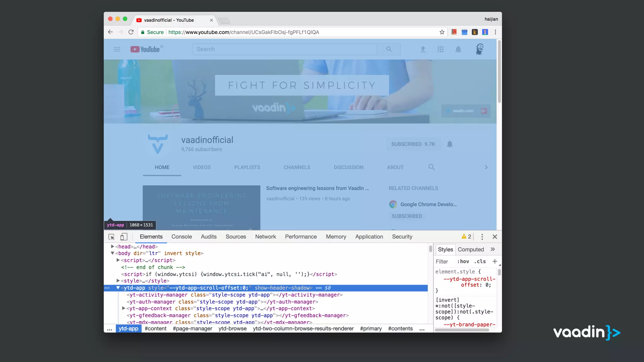Open the Software engineering lessons video title
This screenshot has width=644, height=362.
[317, 188]
